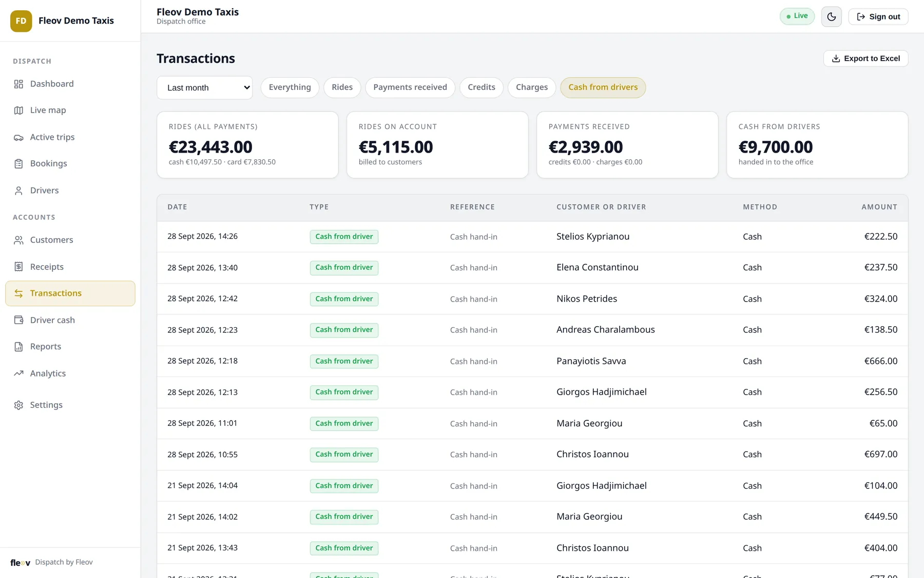Select the Everything filter tab
Image resolution: width=924 pixels, height=578 pixels.
coord(290,87)
